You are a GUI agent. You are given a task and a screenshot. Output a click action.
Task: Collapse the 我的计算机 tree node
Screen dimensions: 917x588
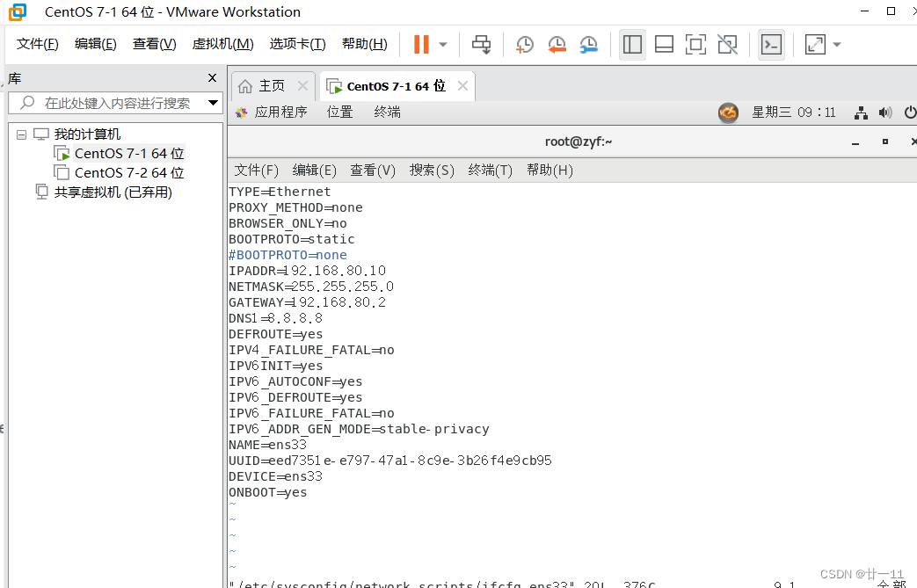tap(19, 134)
